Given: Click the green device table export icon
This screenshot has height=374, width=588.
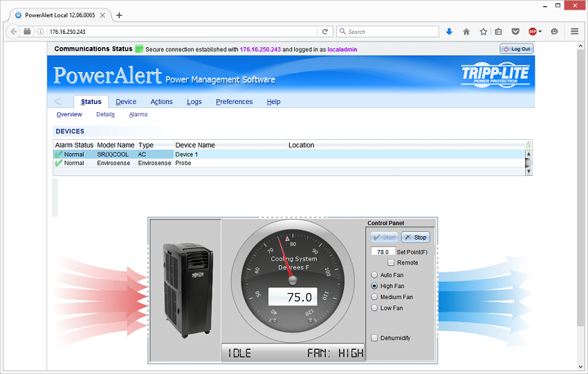Looking at the screenshot, I should point(528,145).
